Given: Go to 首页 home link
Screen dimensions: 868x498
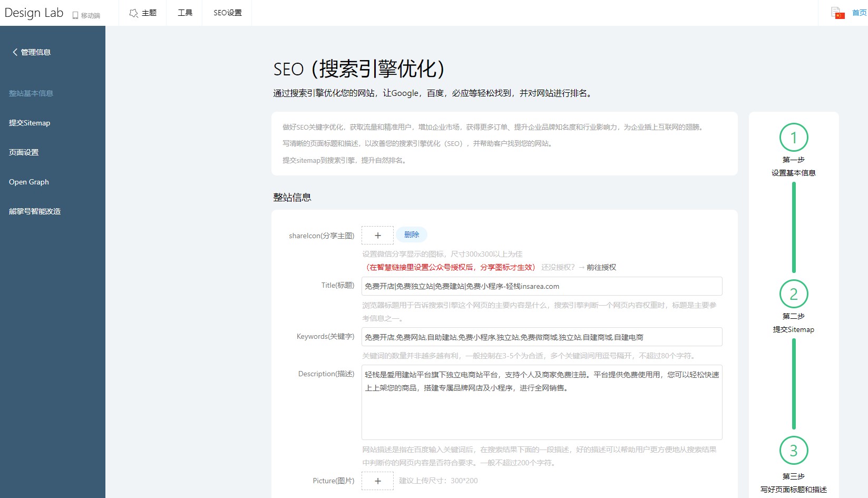Looking at the screenshot, I should (860, 13).
